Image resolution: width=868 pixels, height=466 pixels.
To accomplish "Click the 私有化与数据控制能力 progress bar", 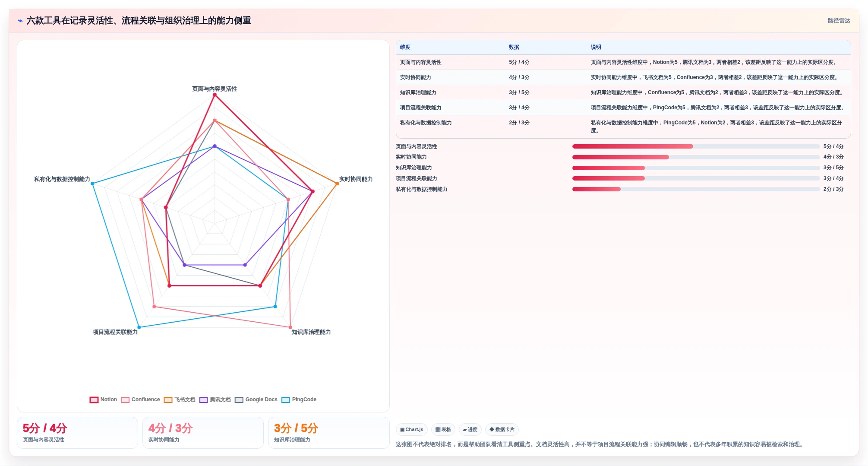I will point(696,189).
